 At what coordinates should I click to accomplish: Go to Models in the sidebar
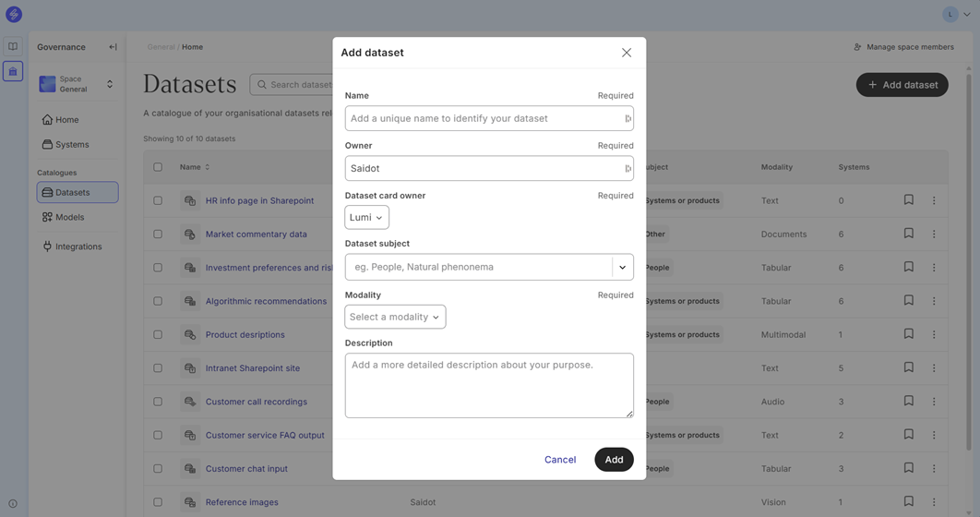[x=69, y=218]
